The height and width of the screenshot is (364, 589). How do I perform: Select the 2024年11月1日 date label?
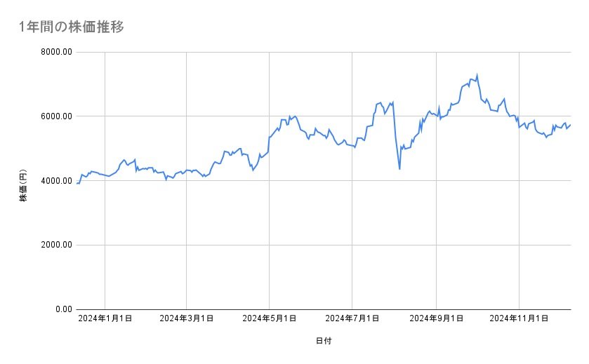coord(519,319)
